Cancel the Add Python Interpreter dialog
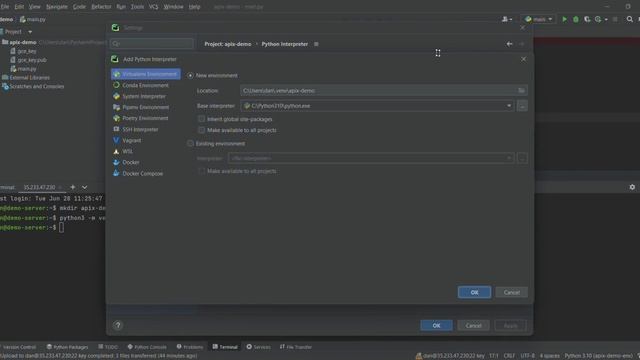The height and width of the screenshot is (360, 640). click(x=511, y=292)
